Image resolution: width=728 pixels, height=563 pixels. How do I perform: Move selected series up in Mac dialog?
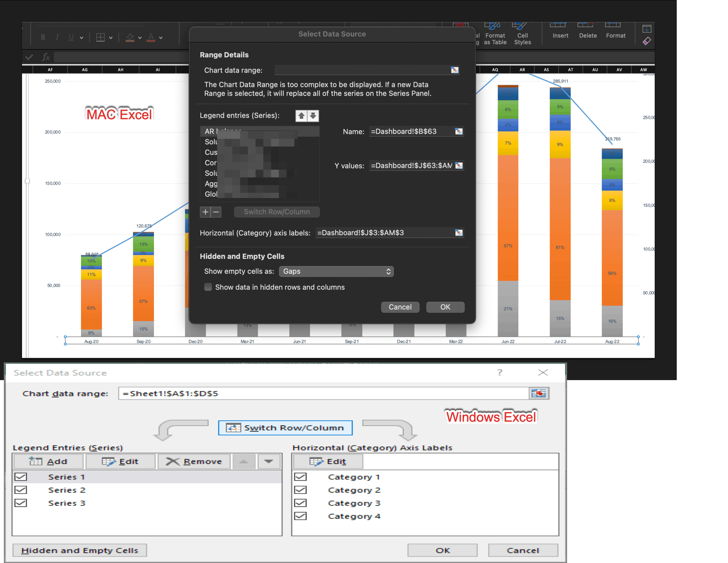(301, 116)
